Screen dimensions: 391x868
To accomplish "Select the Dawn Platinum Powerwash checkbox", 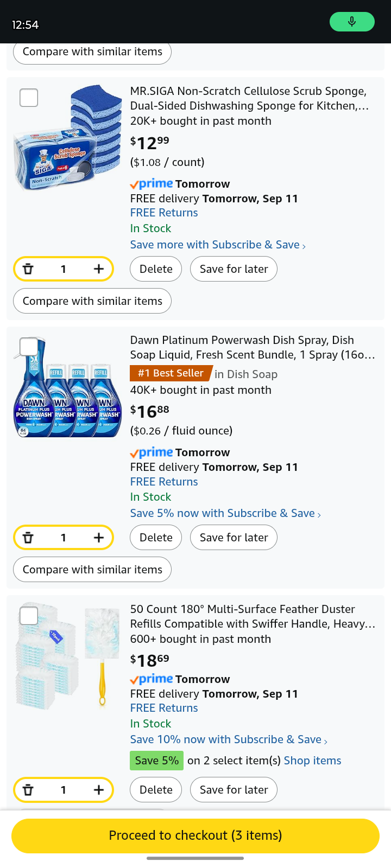I will tap(29, 347).
